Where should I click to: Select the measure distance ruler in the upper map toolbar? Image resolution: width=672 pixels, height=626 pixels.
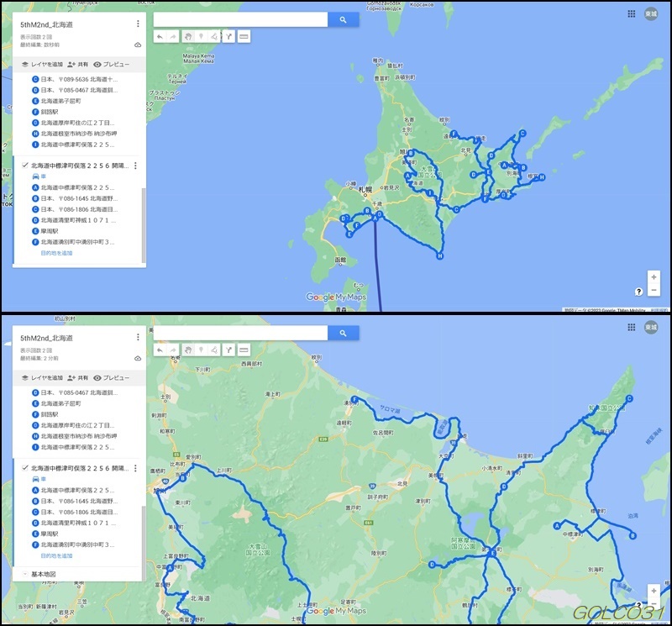(x=244, y=37)
